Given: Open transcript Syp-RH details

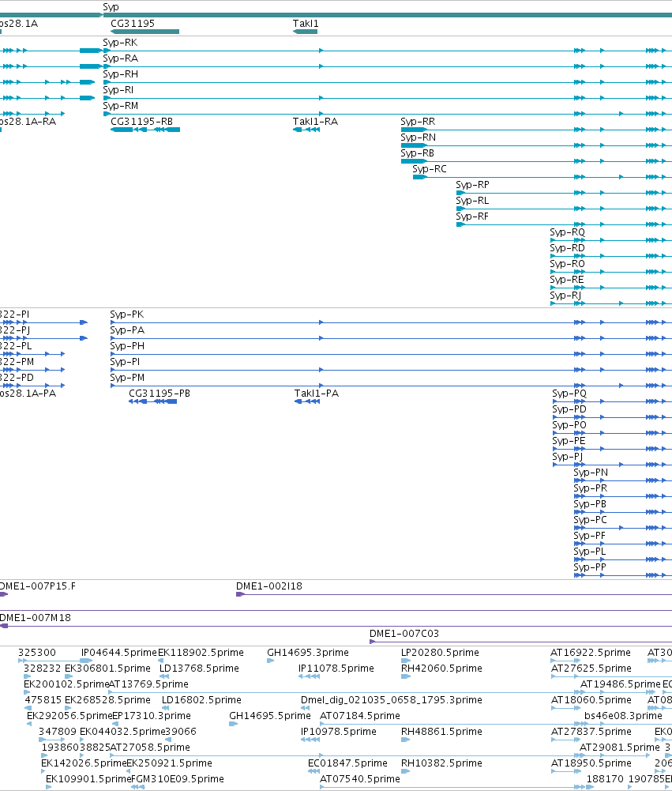Looking at the screenshot, I should [x=121, y=74].
